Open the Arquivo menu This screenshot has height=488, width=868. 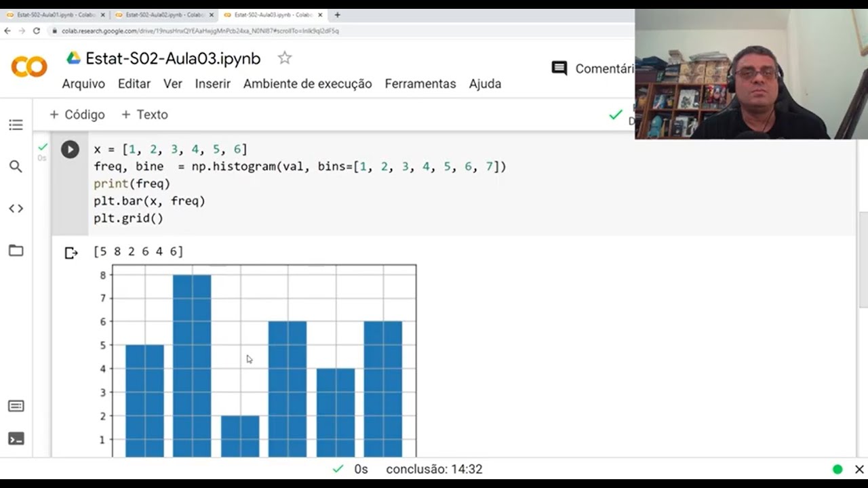83,84
